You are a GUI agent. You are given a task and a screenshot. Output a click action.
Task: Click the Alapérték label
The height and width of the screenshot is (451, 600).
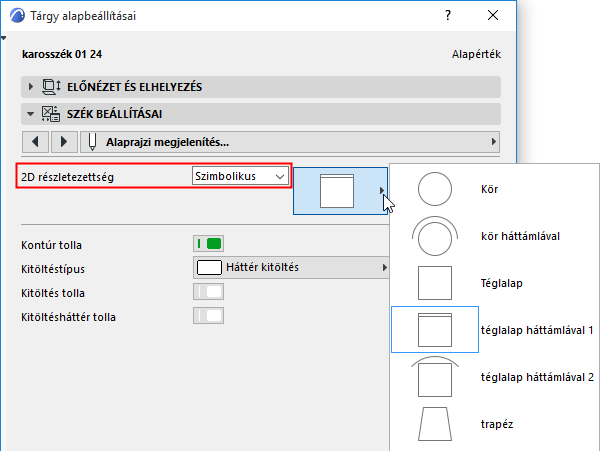(x=476, y=54)
